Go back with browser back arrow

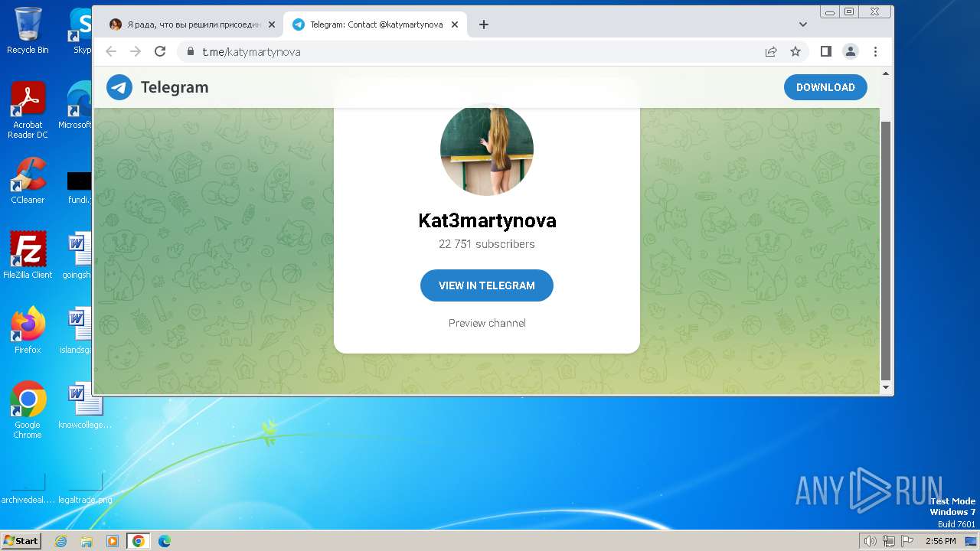click(x=111, y=51)
